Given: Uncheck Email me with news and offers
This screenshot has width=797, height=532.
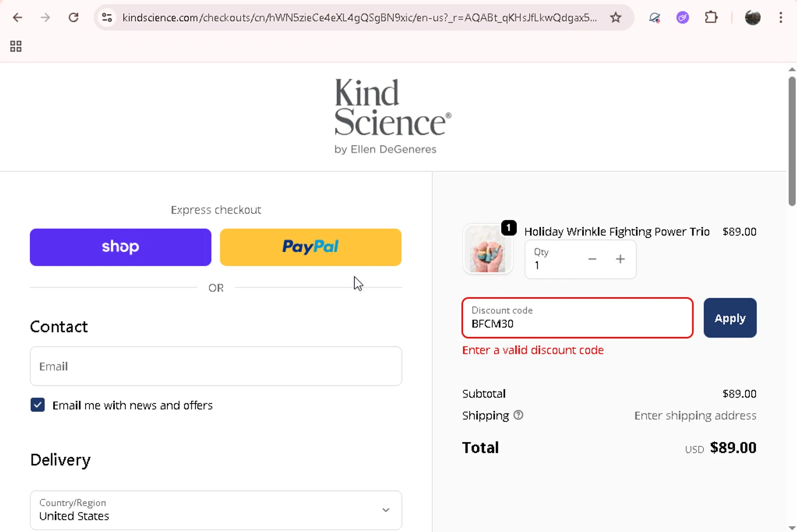Looking at the screenshot, I should pos(38,405).
